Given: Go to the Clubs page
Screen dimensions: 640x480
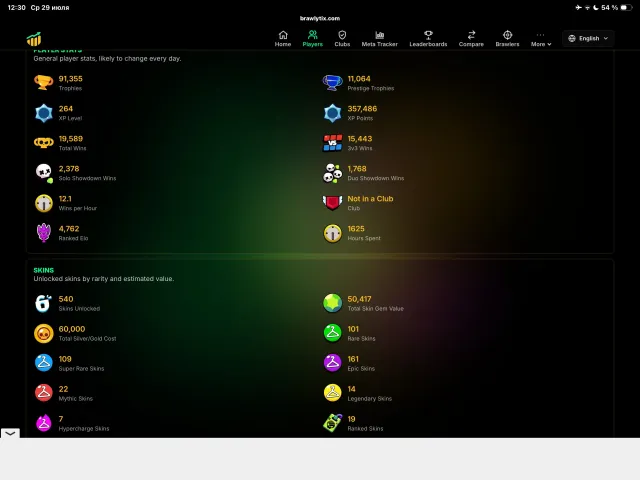Looking at the screenshot, I should click(342, 39).
